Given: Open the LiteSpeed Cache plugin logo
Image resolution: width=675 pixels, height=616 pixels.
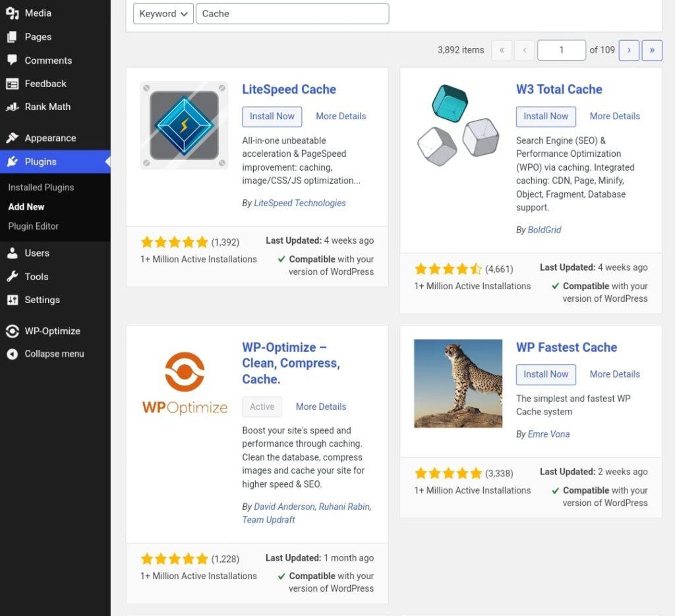Looking at the screenshot, I should [185, 125].
